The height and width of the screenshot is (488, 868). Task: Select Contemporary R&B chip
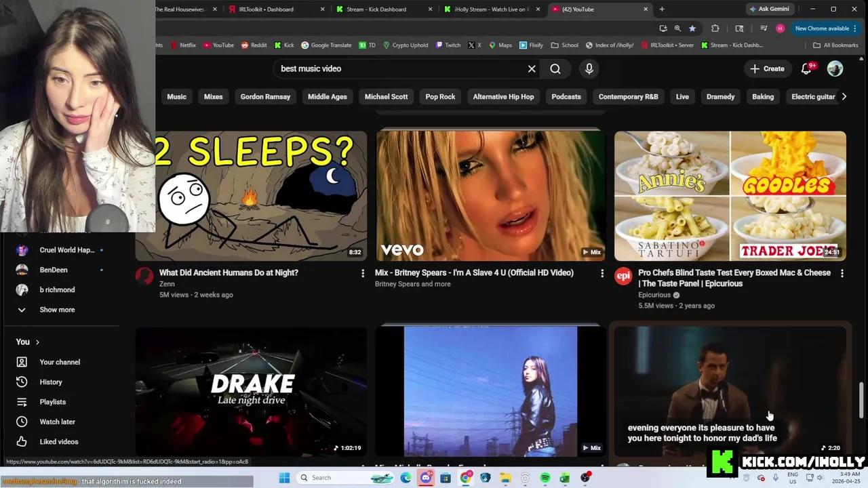pyautogui.click(x=628, y=96)
